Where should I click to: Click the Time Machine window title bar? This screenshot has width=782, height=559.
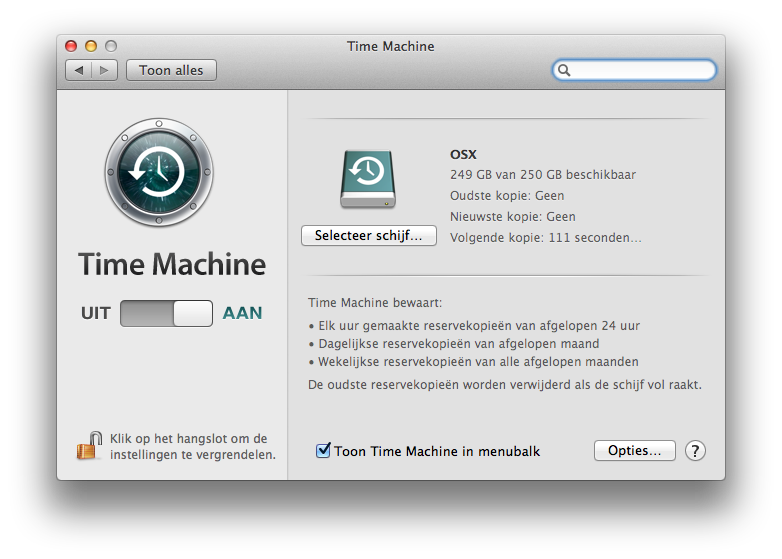390,46
